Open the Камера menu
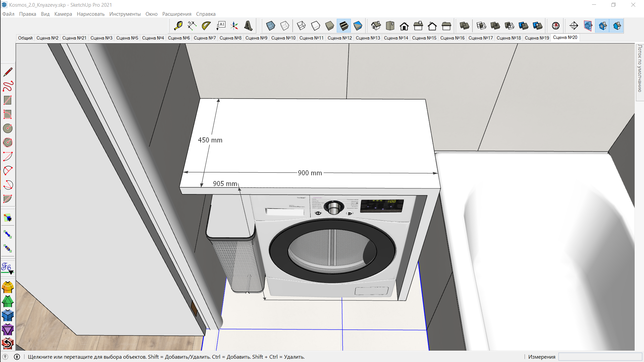The width and height of the screenshot is (644, 362). (63, 14)
